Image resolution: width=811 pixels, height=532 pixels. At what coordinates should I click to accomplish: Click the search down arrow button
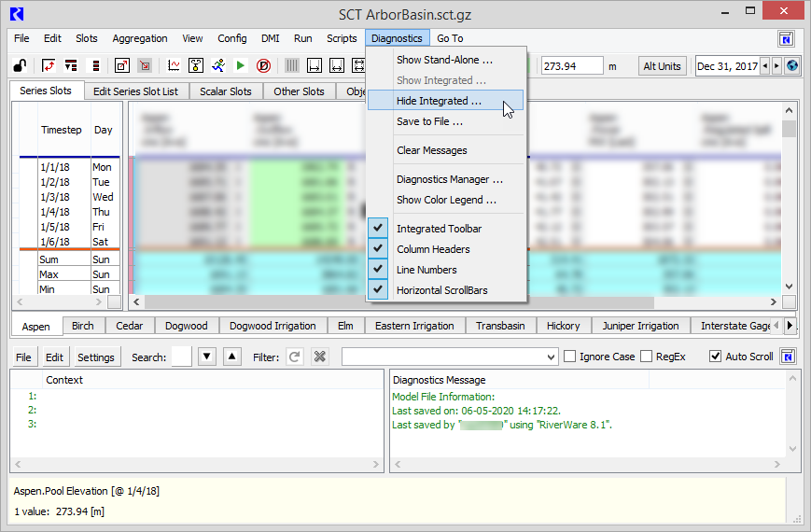[207, 357]
